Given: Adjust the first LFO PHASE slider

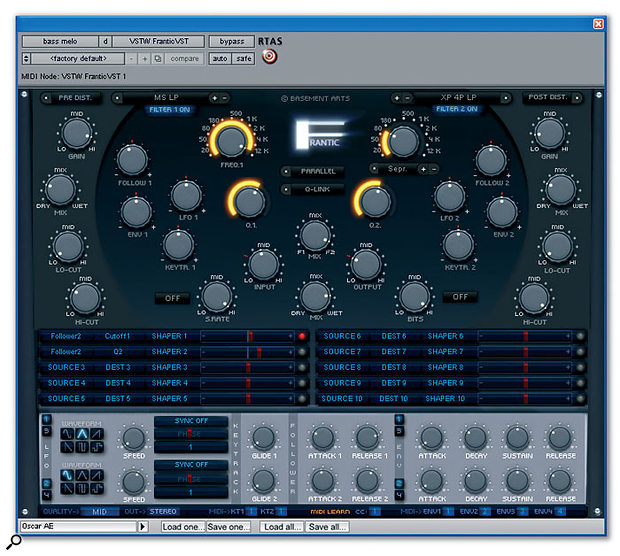Looking at the screenshot, I should pos(191,434).
